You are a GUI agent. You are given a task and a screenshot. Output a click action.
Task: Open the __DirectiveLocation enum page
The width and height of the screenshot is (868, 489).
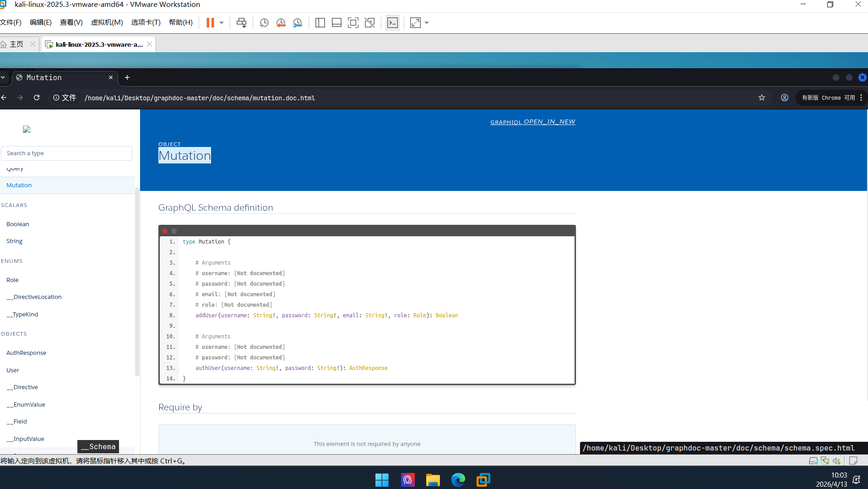[x=34, y=297]
